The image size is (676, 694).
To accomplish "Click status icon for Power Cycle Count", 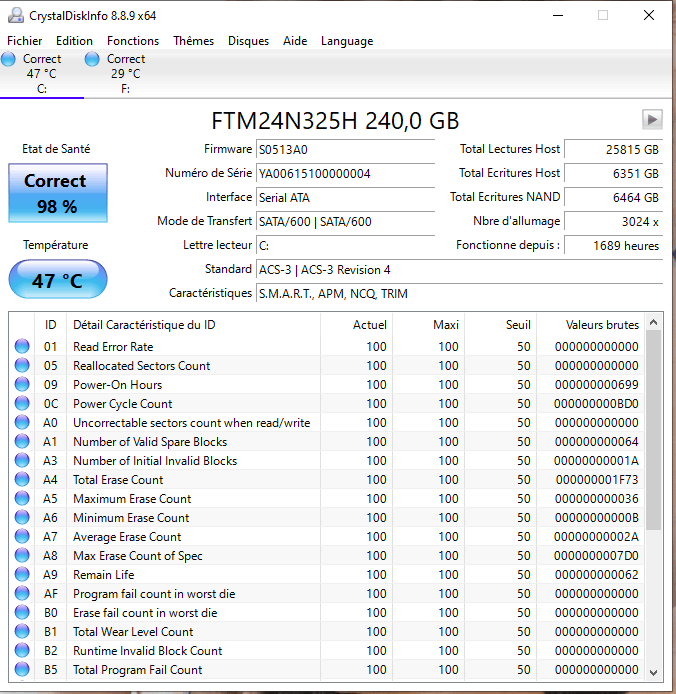I will point(22,403).
